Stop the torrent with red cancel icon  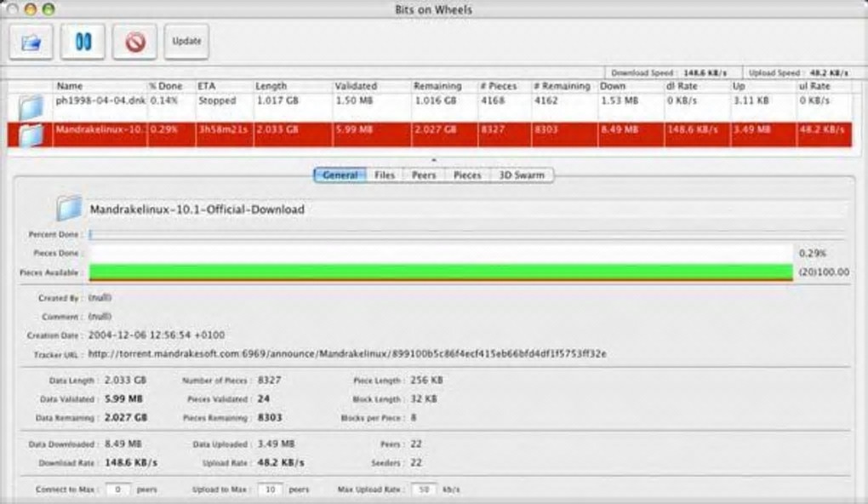point(135,42)
